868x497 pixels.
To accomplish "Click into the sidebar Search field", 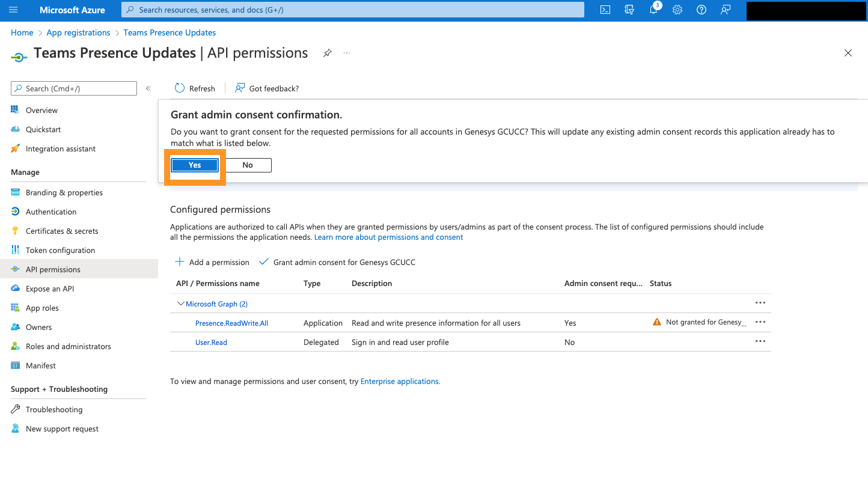I will click(73, 88).
